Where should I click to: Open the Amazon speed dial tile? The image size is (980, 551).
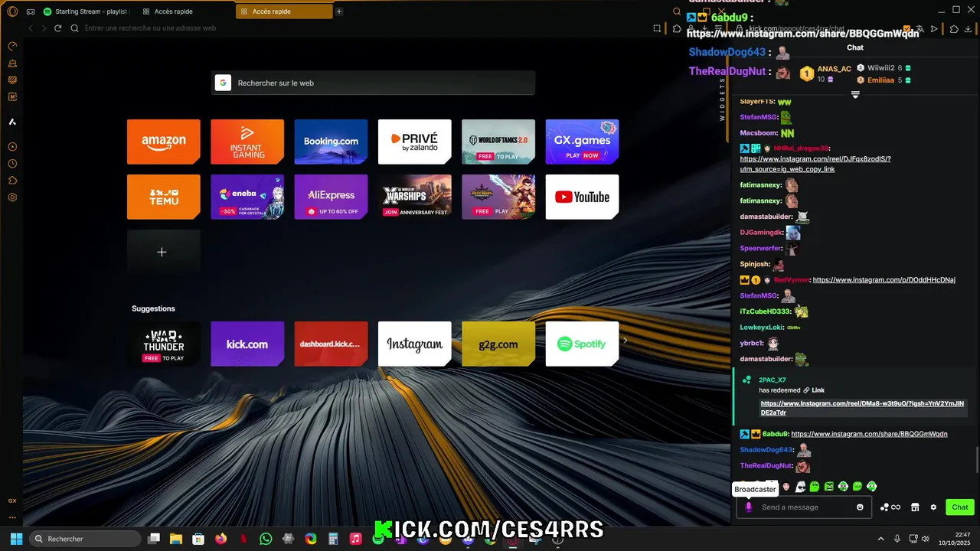point(164,142)
